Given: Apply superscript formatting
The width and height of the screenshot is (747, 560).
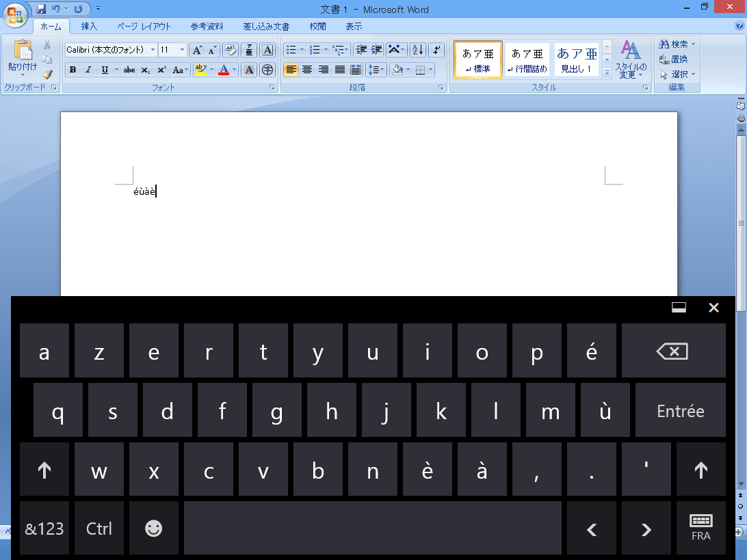Looking at the screenshot, I should (x=161, y=68).
